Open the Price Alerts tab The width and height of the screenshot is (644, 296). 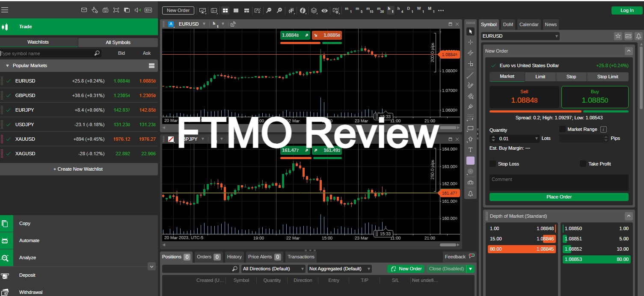(x=264, y=257)
